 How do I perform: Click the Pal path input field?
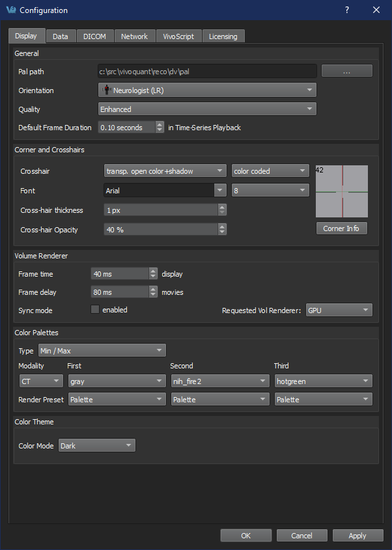click(x=207, y=71)
